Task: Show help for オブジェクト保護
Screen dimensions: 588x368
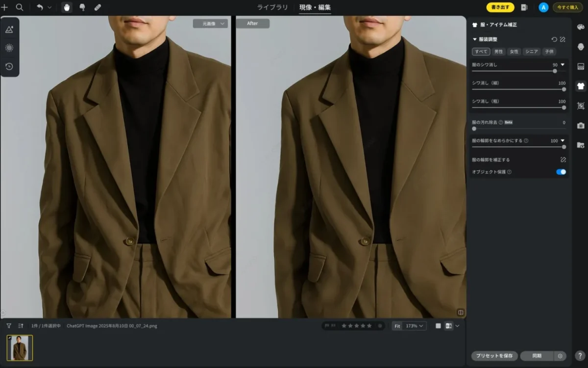Action: (509, 172)
